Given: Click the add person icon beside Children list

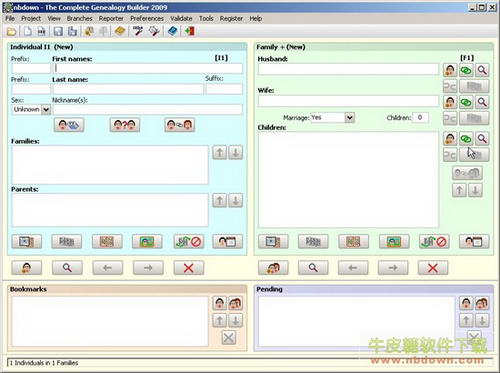Looking at the screenshot, I should click(x=450, y=138).
